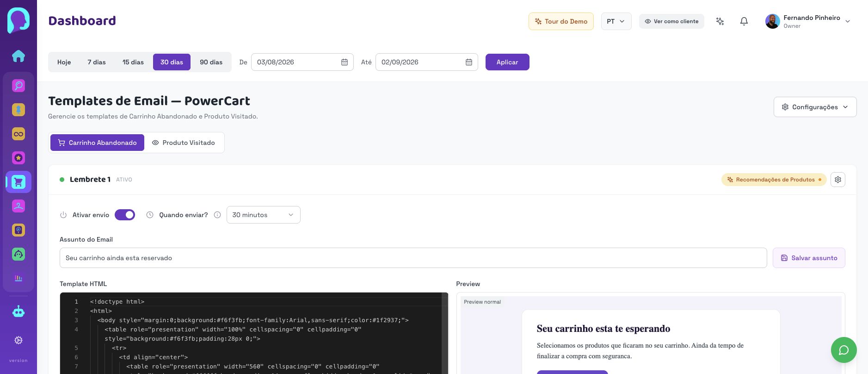Click the head-shaped app logo
This screenshot has height=374, width=868.
tap(18, 20)
